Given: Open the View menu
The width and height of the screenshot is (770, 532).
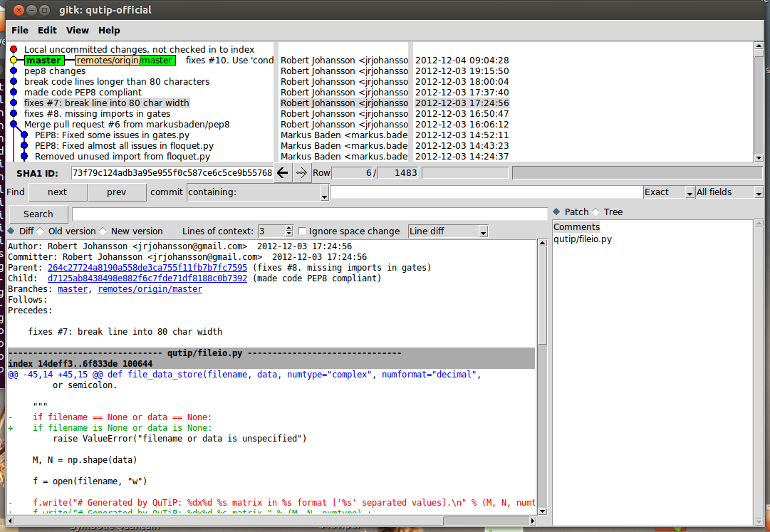Looking at the screenshot, I should point(77,30).
